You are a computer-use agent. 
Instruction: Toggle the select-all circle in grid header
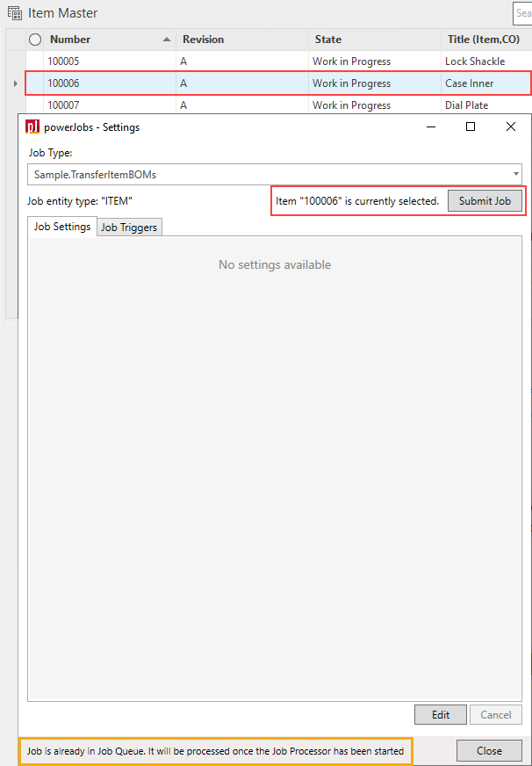[35, 40]
